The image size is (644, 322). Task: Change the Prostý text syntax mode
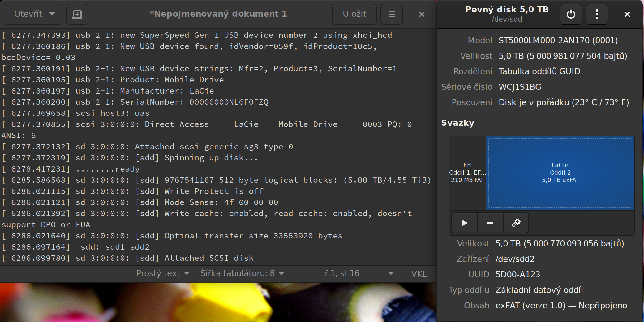[x=163, y=273]
